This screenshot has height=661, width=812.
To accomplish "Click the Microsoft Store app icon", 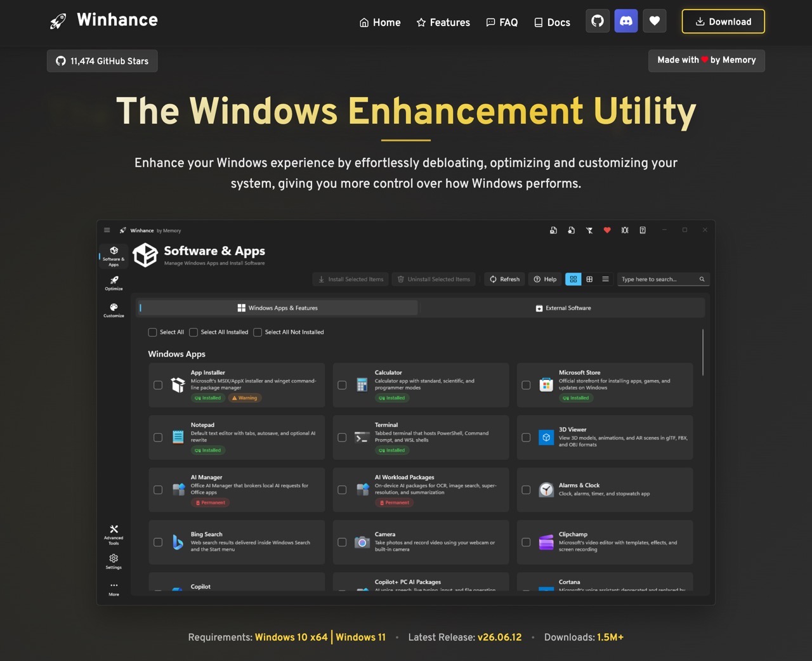I will tap(546, 384).
